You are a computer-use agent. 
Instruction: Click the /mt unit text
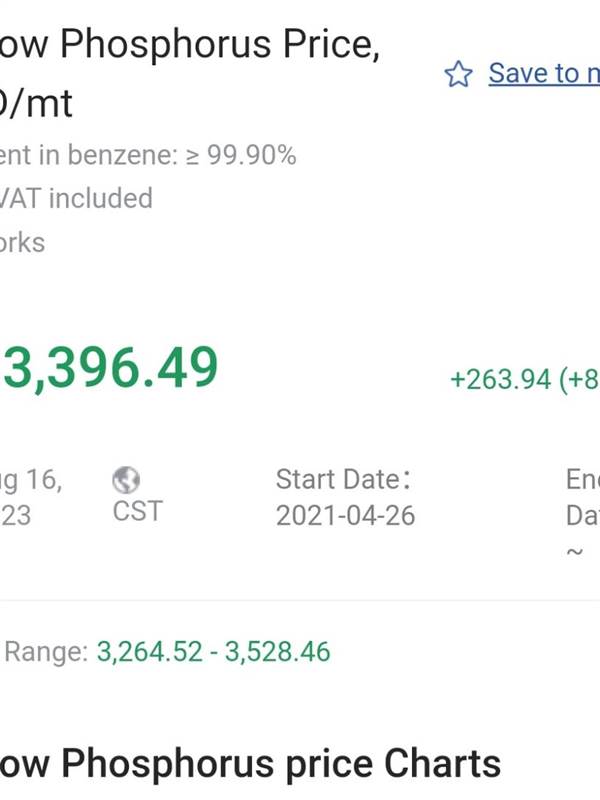point(36,104)
